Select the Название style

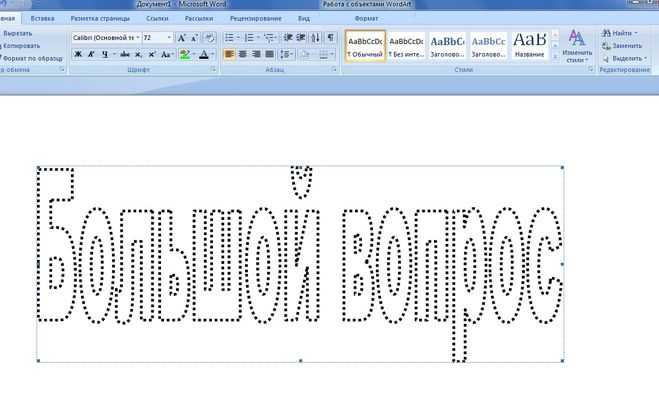[530, 46]
